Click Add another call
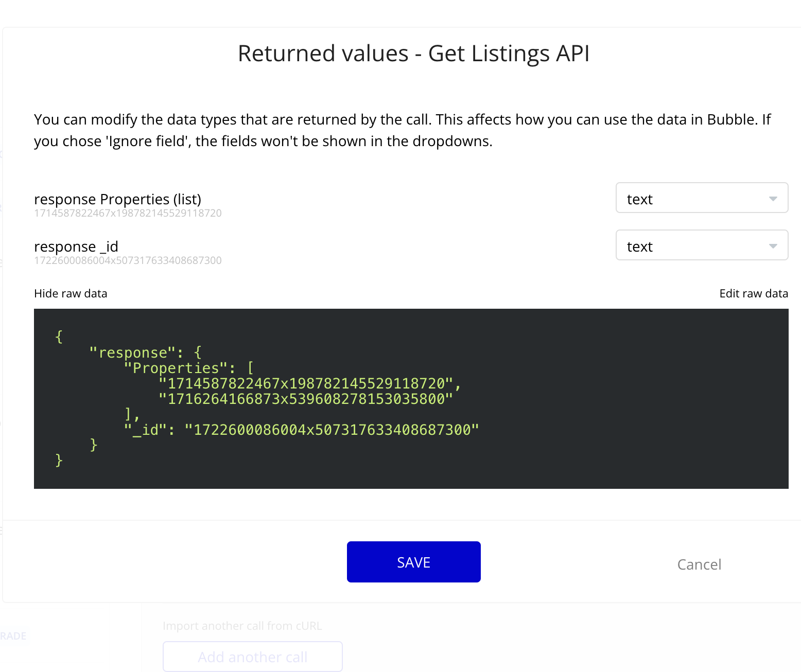This screenshot has height=672, width=801. pos(252,657)
